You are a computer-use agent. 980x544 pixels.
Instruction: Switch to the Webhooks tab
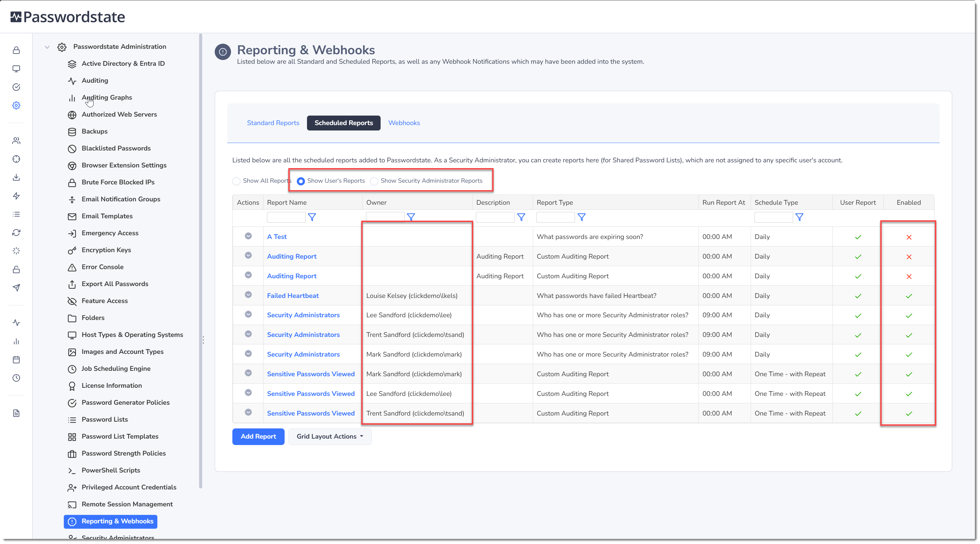[x=404, y=123]
